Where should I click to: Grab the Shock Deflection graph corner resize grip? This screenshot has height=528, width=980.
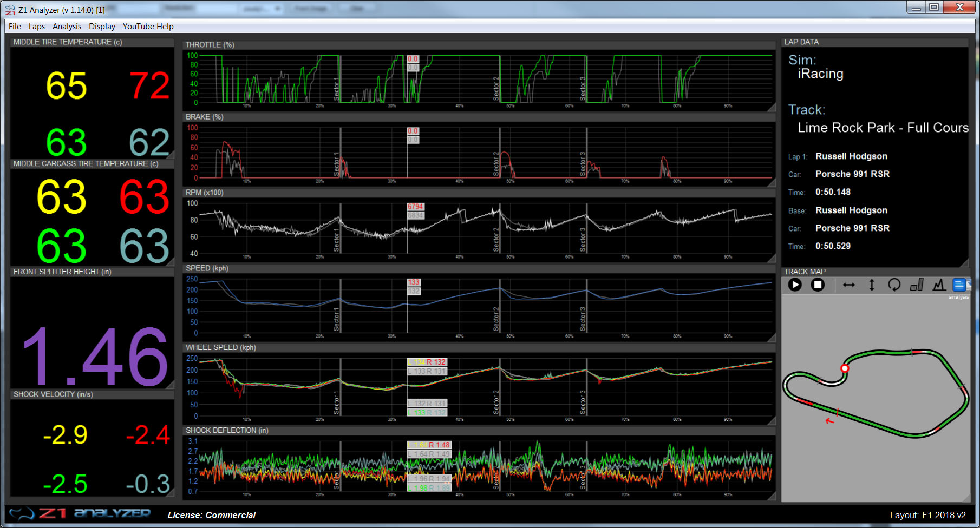tap(771, 496)
